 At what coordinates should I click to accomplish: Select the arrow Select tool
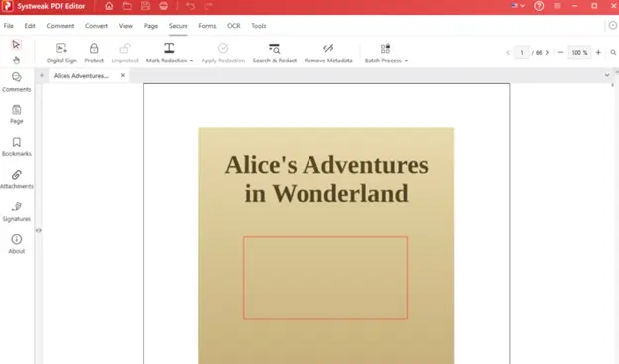(x=16, y=45)
